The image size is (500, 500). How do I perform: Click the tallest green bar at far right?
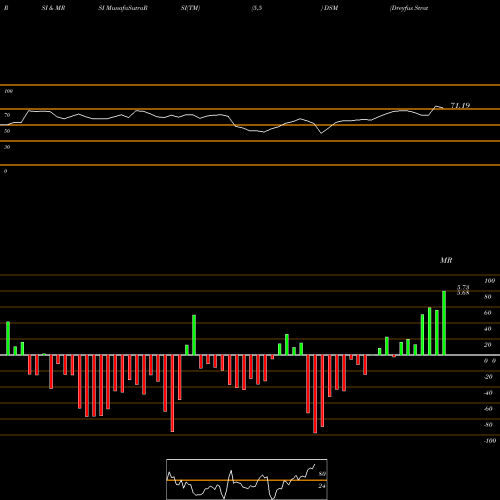coord(444,323)
